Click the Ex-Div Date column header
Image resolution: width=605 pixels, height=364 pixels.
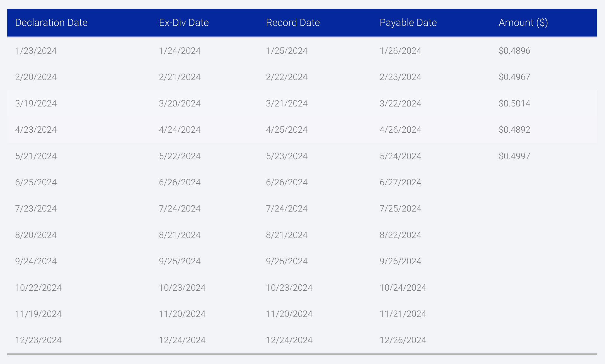point(184,23)
